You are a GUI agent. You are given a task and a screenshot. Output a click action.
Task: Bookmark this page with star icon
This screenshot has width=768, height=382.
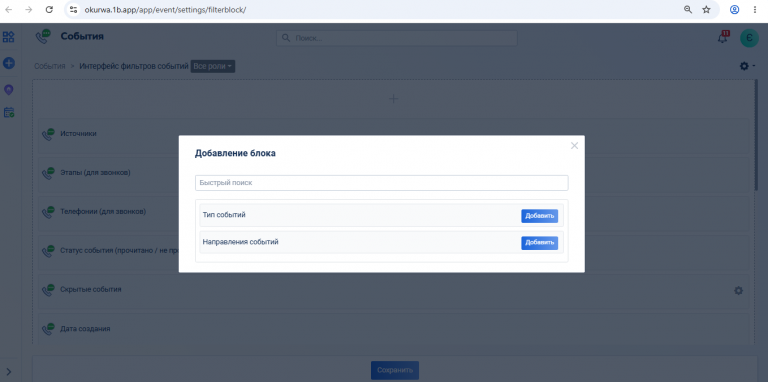tap(706, 9)
